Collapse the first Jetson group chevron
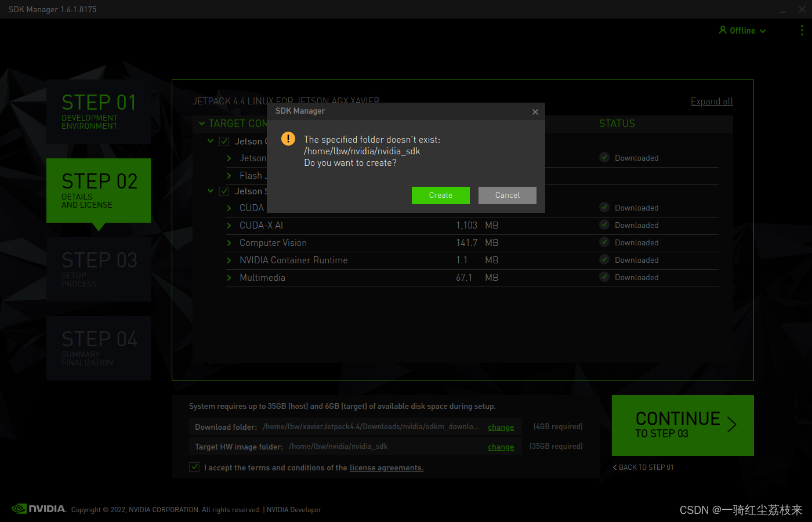This screenshot has height=522, width=812. pos(211,141)
